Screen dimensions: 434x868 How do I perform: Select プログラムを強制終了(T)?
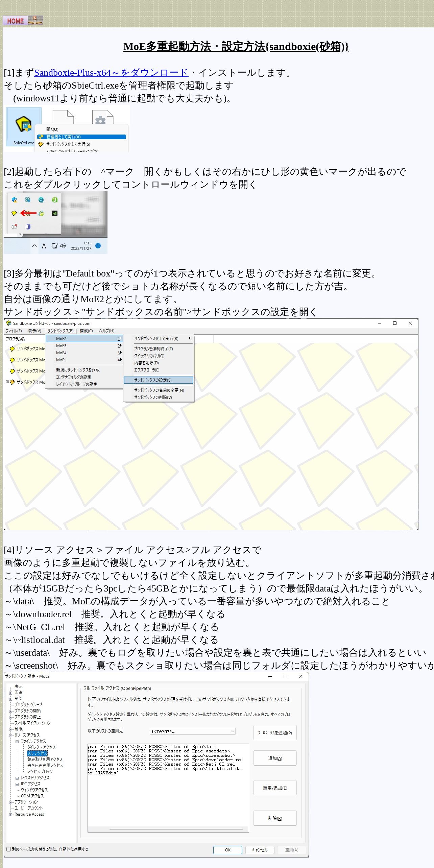point(153,349)
